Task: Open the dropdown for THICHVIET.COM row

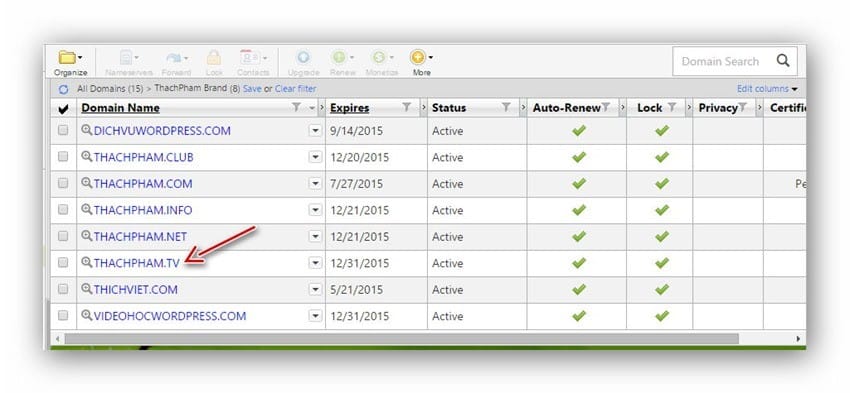Action: coord(315,289)
